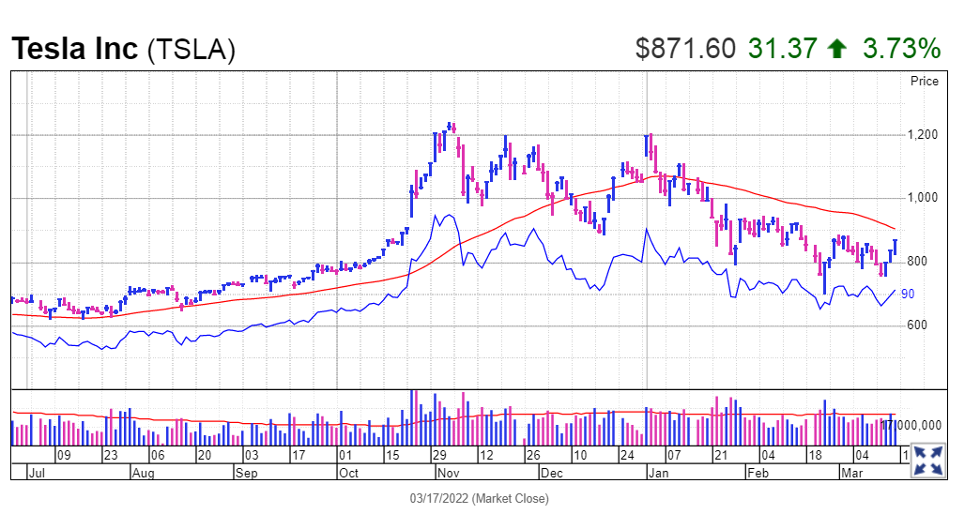980x514 pixels.
Task: Click the 07 January date tick
Action: click(x=674, y=455)
